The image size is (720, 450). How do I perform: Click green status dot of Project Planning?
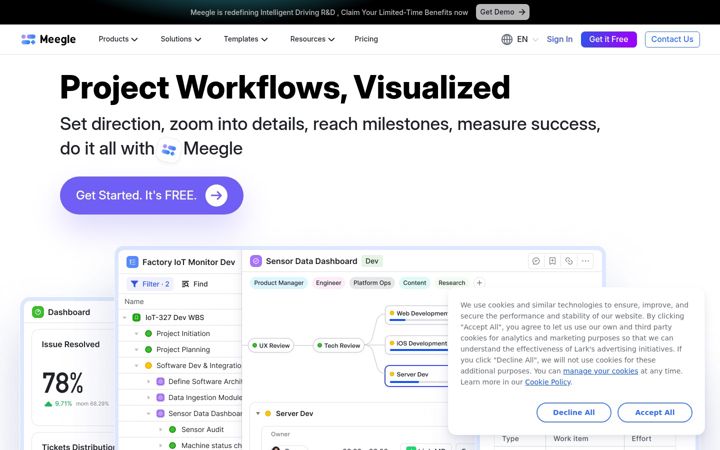(148, 349)
